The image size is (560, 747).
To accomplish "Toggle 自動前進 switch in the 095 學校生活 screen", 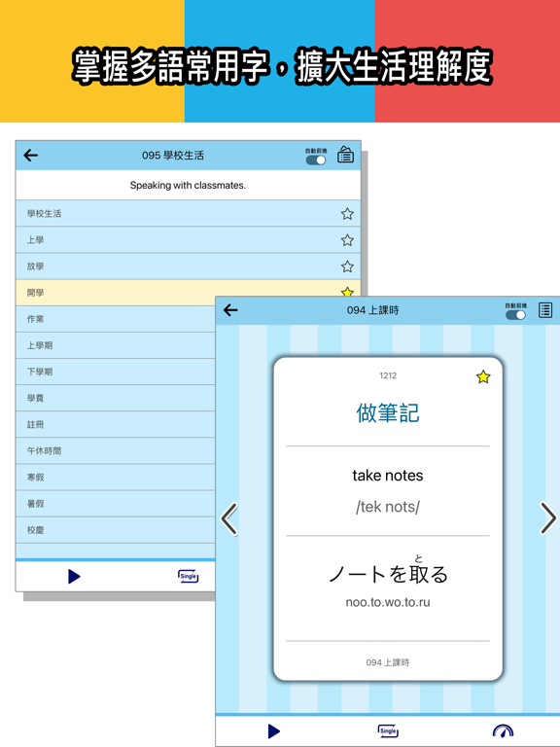I will [x=316, y=160].
